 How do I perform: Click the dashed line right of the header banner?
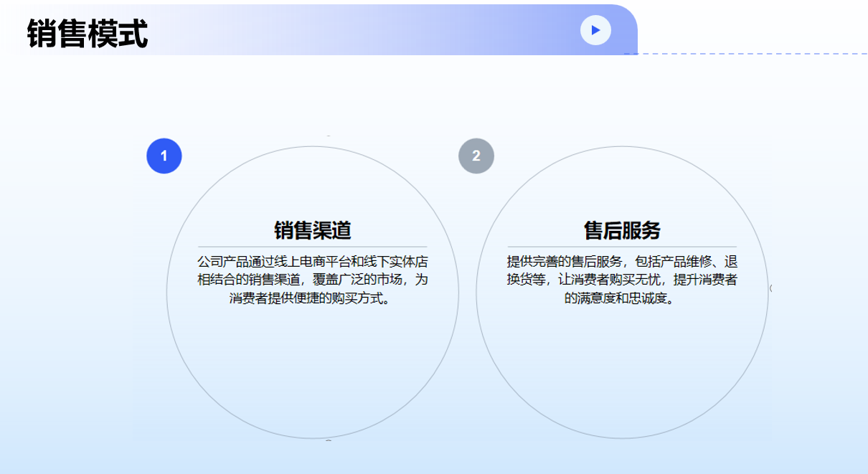[x=746, y=54]
